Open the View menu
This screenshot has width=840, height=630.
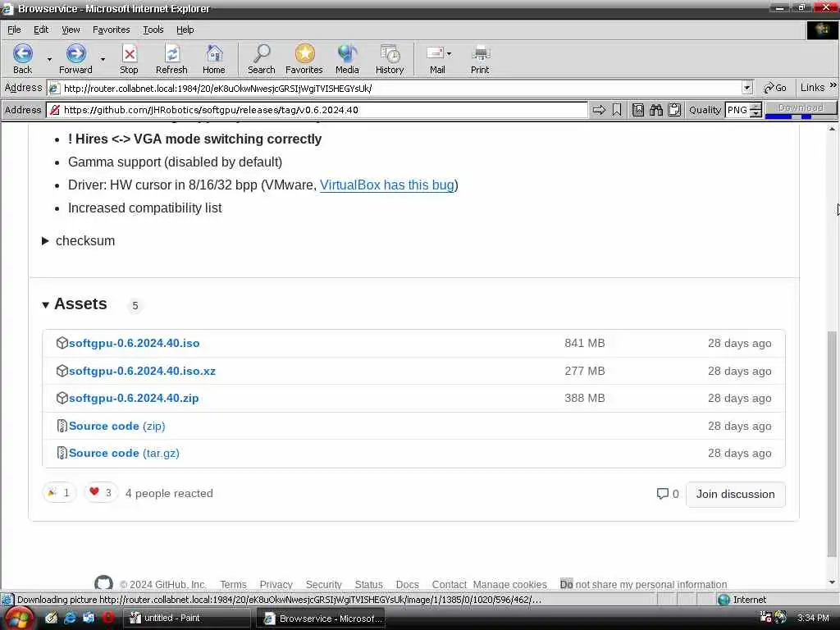[x=71, y=30]
